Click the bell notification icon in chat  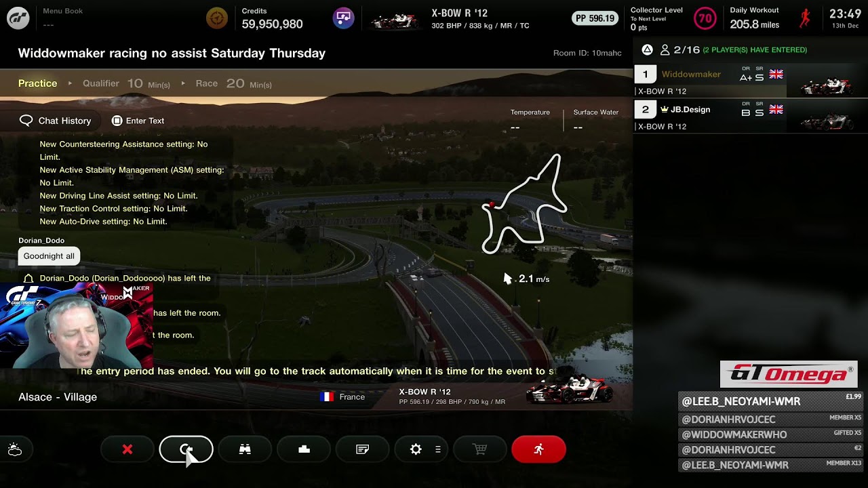(x=28, y=279)
